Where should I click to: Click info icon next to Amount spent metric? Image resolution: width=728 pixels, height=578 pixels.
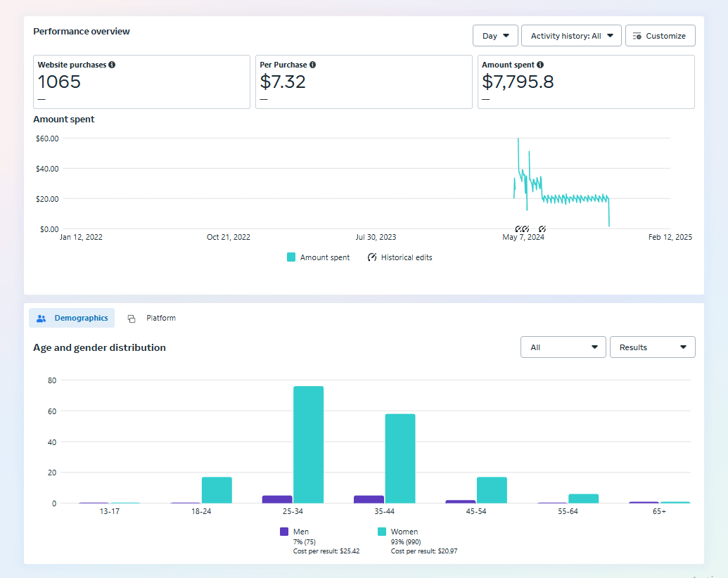click(540, 65)
